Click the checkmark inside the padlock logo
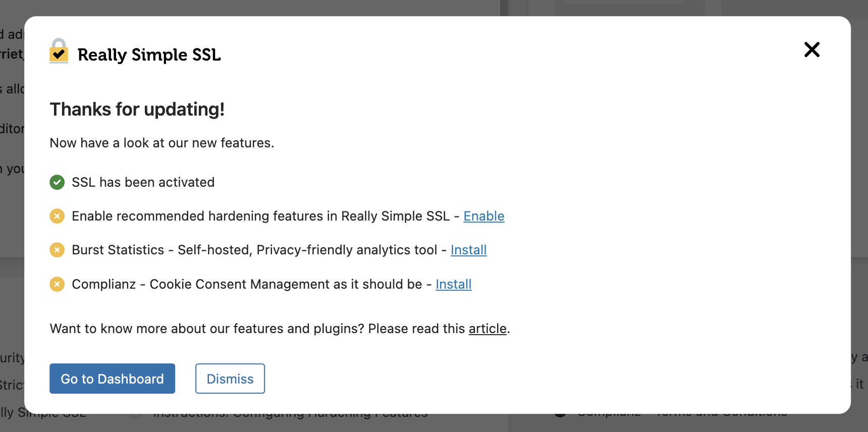Screen dimensions: 868x432 tap(58, 54)
